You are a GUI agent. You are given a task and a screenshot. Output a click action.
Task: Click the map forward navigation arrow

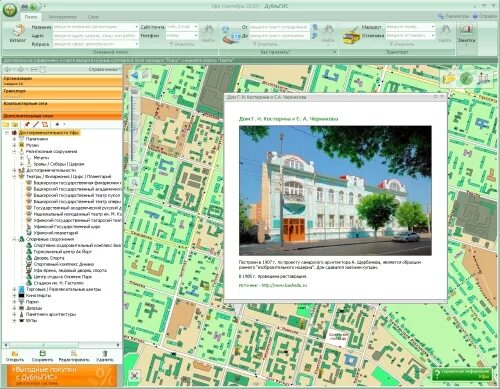pyautogui.click(x=146, y=75)
